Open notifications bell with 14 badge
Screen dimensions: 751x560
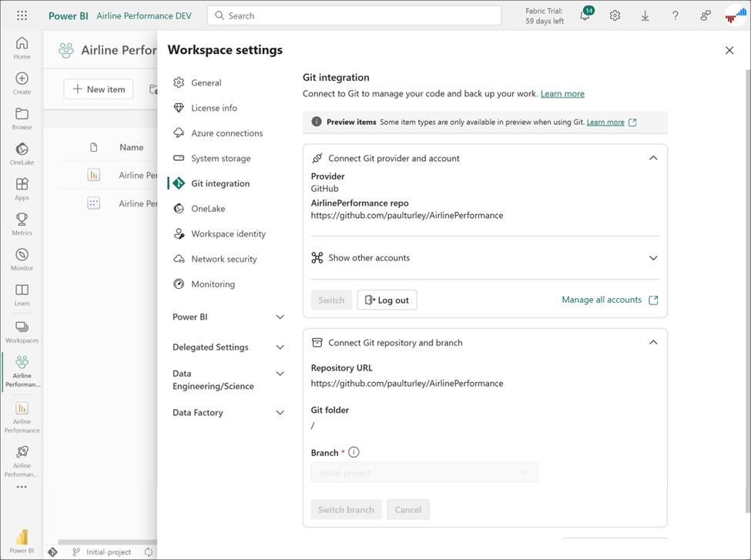[585, 15]
